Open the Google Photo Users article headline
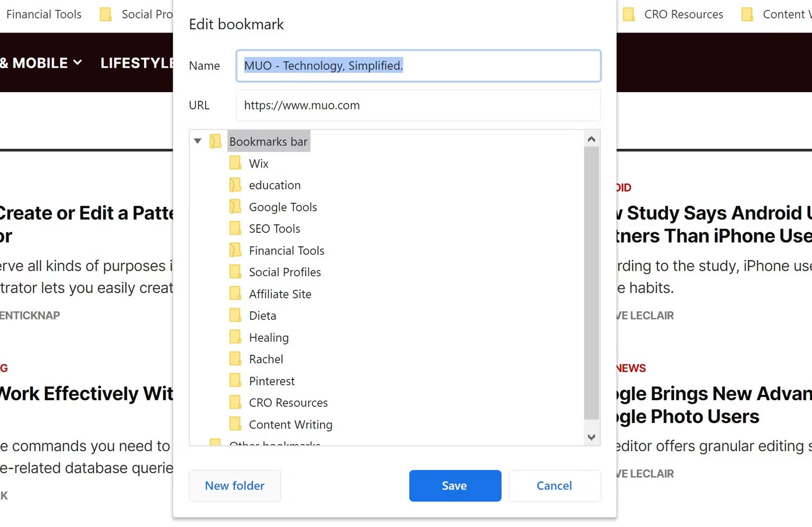This screenshot has height=527, width=812. pos(715,405)
